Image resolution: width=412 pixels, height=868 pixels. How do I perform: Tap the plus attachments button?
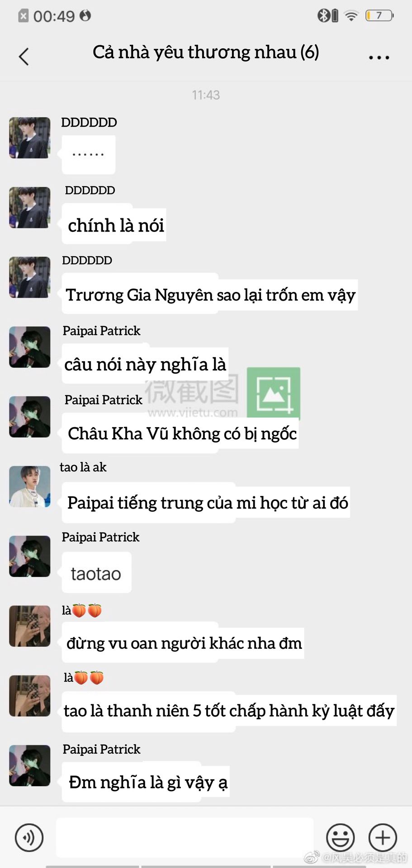(x=383, y=838)
